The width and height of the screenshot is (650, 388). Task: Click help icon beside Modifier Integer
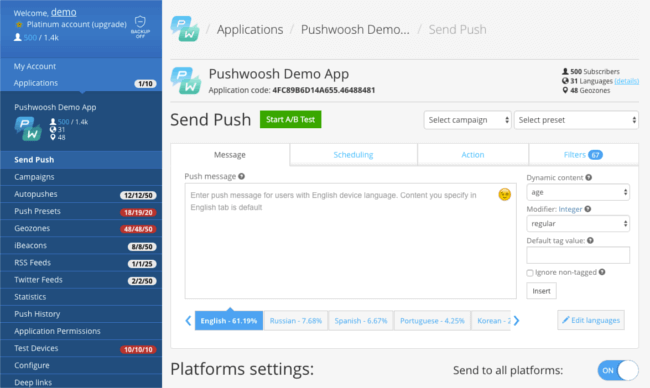pyautogui.click(x=587, y=209)
